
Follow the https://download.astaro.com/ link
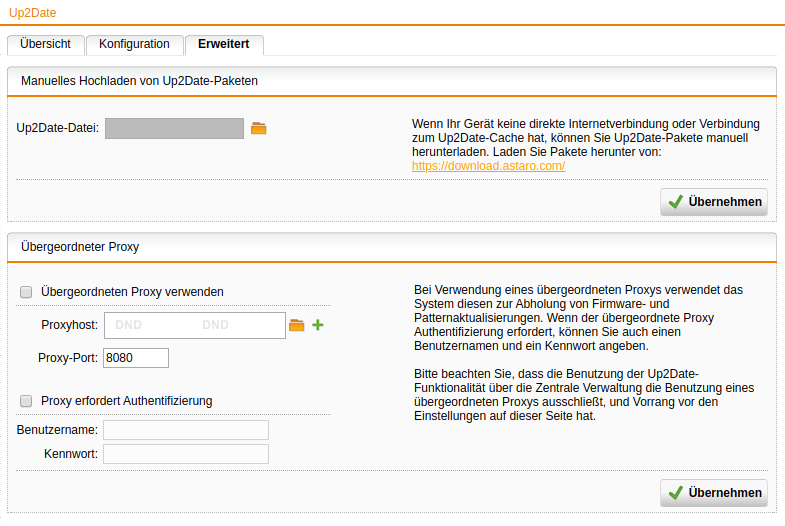click(x=489, y=166)
